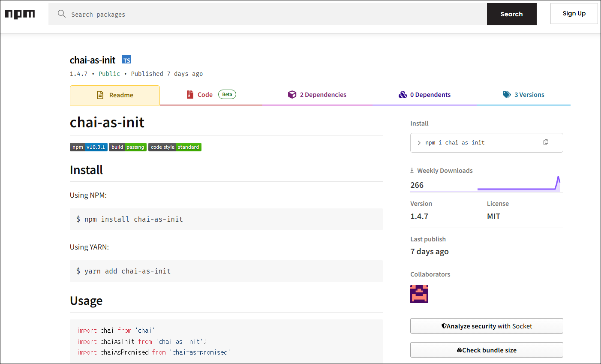The height and width of the screenshot is (364, 601).
Task: Click the 'Published 7 days ago' text
Action: (167, 74)
